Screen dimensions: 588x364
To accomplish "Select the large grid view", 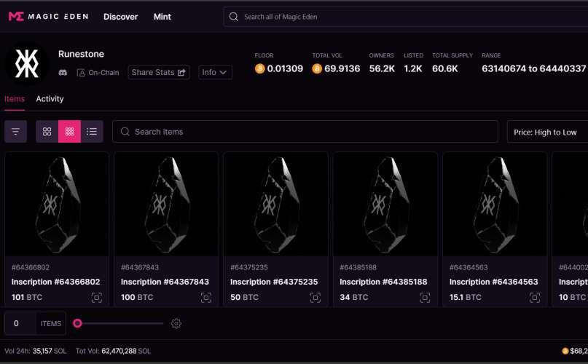I will click(47, 132).
